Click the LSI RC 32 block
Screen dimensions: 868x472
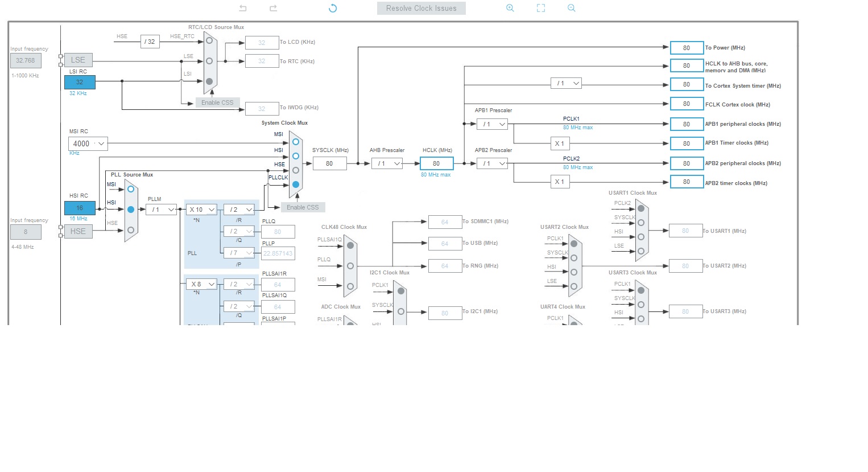(x=80, y=82)
